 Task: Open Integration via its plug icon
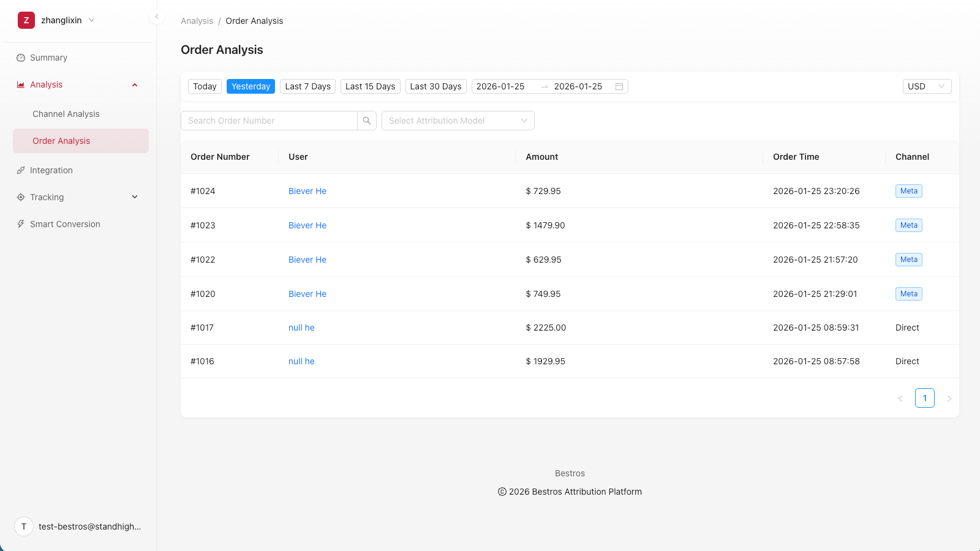[20, 170]
